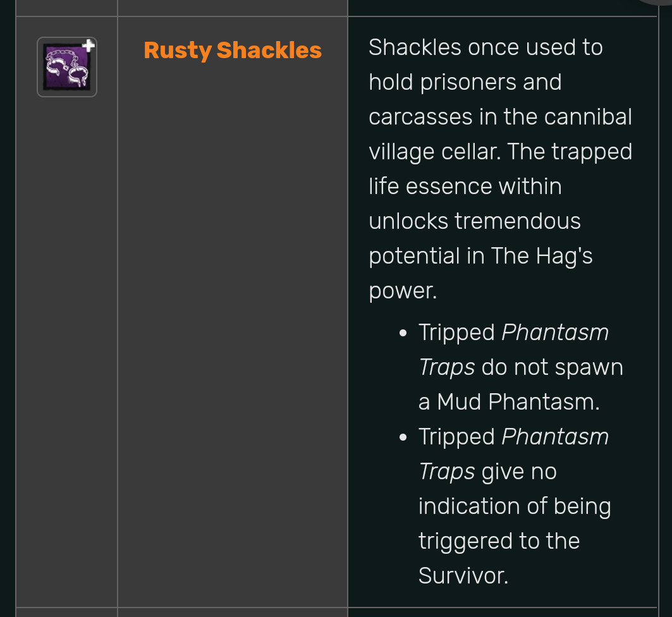Open the Rusty Shackles add-on icon
672x617 pixels.
[x=67, y=67]
